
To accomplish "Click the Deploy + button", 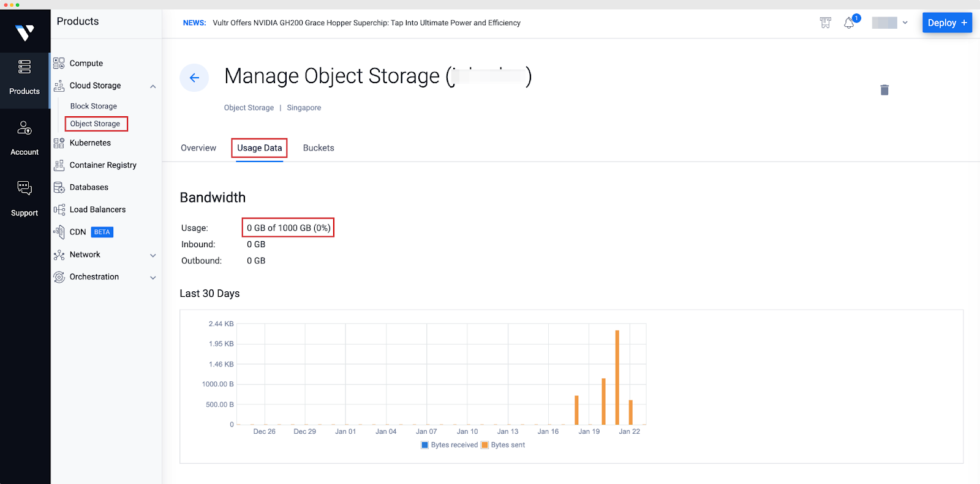I will 947,23.
